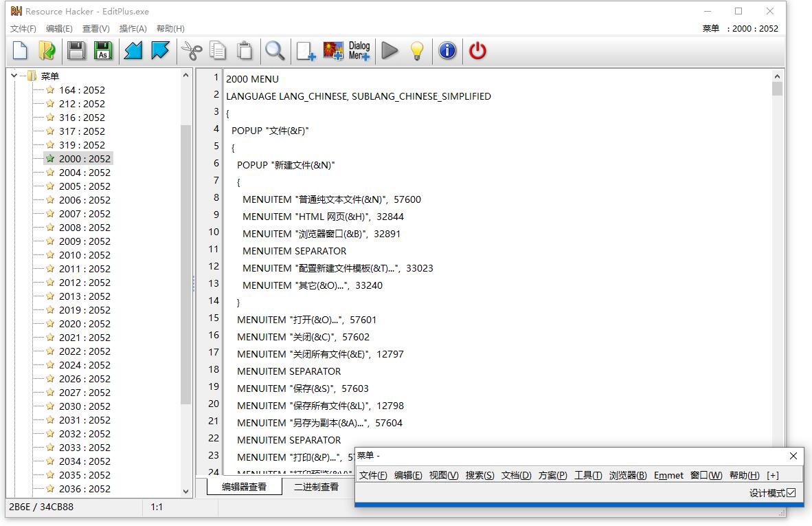Viewport: 812px width, 526px height.
Task: Click the Add new blank resource icon
Action: (306, 52)
